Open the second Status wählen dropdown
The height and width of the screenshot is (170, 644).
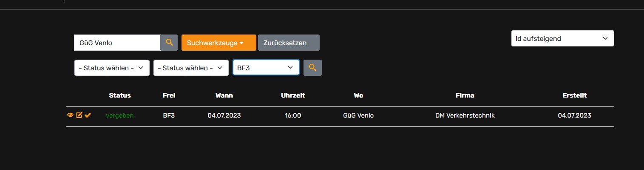pos(191,68)
